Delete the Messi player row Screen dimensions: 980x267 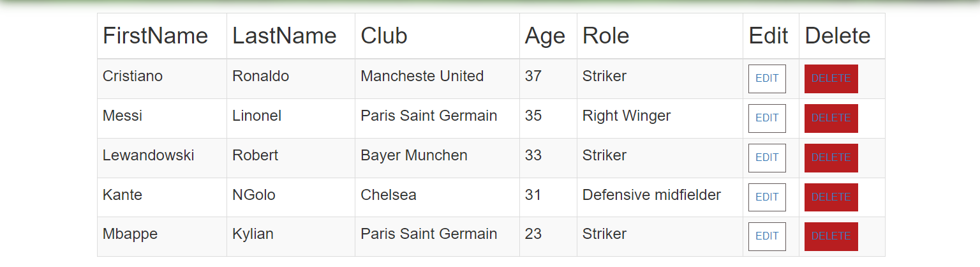831,118
